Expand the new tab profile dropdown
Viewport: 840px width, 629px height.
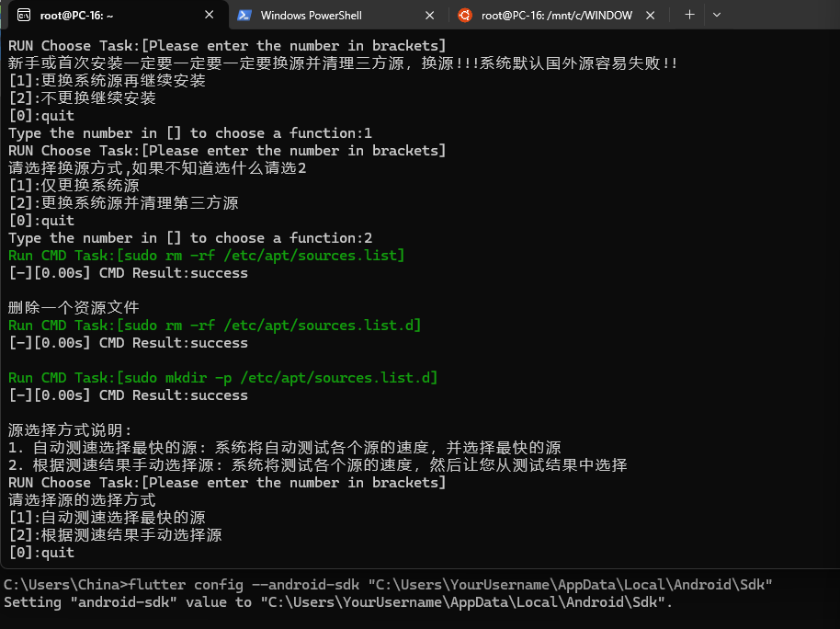(717, 15)
